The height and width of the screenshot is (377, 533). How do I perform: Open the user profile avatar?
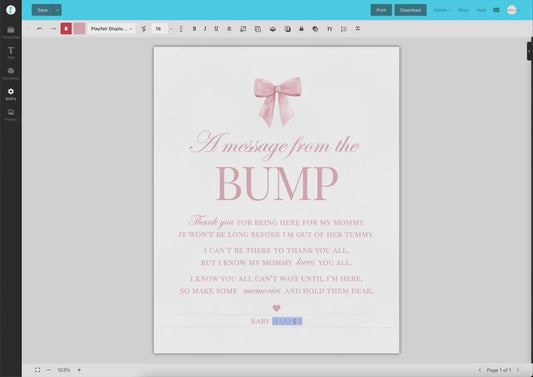point(512,10)
